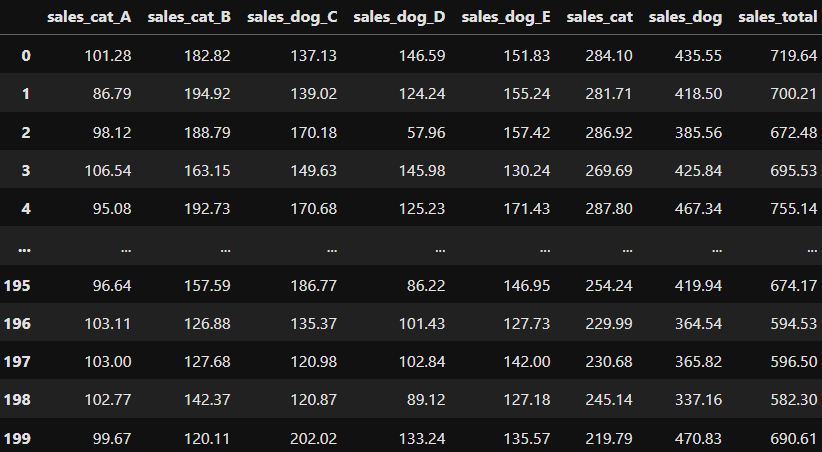Select the sales_dog_C column header
Viewport: 822px width, 452px height.
coord(292,17)
